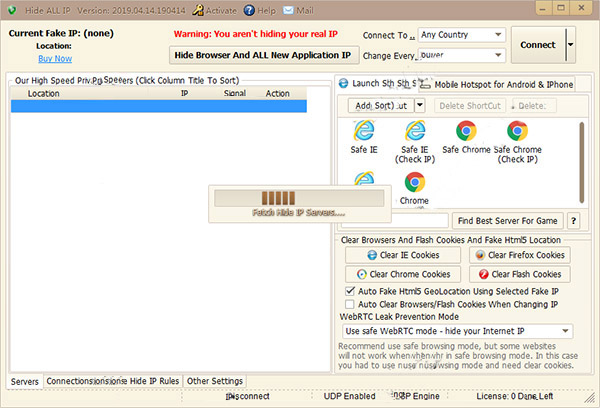The width and height of the screenshot is (600, 408).
Task: Expand the Change Every interval dropdown
Action: click(498, 57)
